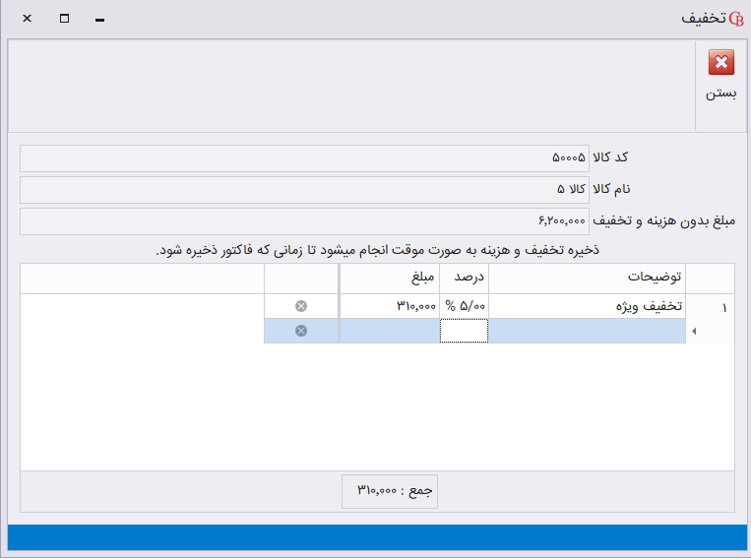The height and width of the screenshot is (560, 751).
Task: Click the بستن label under the red icon
Action: [x=720, y=94]
